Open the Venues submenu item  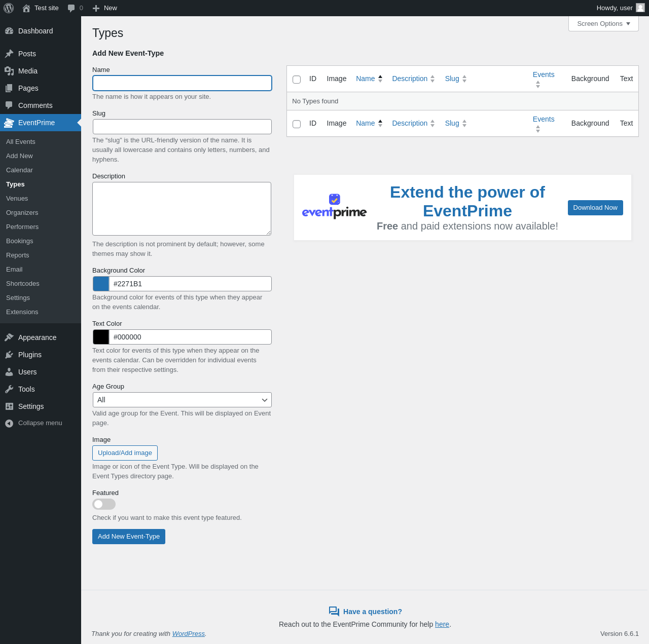click(17, 199)
